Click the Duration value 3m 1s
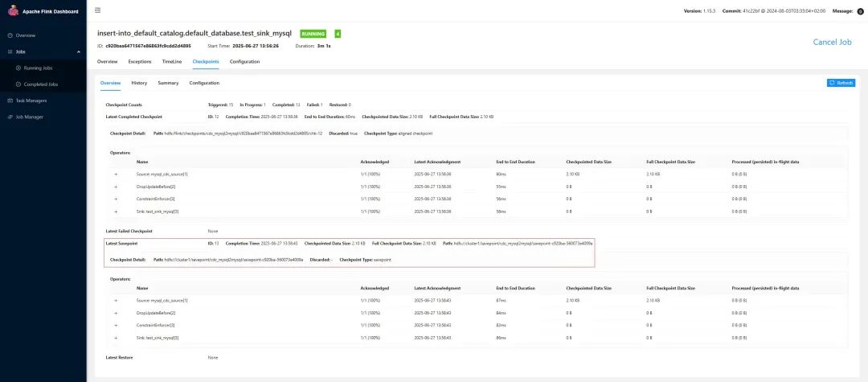 coord(324,46)
